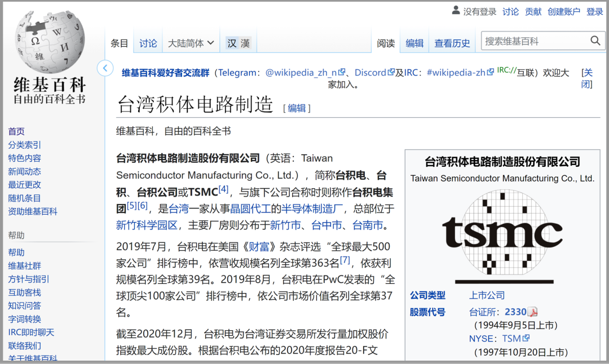This screenshot has height=364, width=609.
Task: Click 资助维基百科 donation link
Action: coord(33,211)
